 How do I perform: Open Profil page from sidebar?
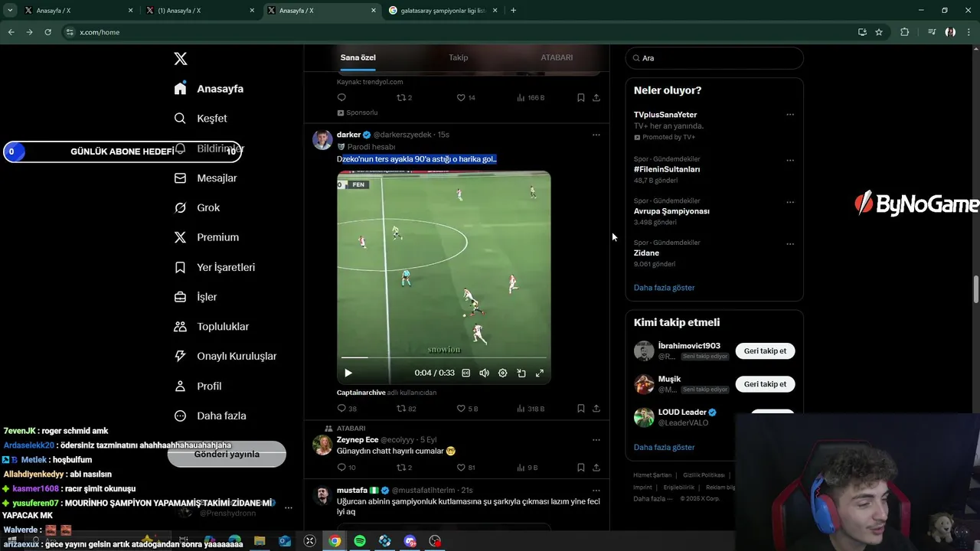pyautogui.click(x=198, y=386)
